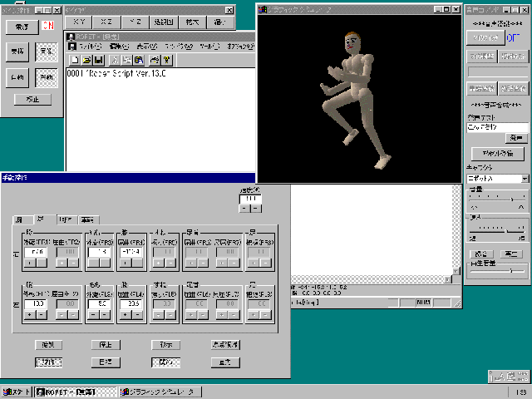532x399 pixels.
Task: Click the Save floppy disk icon
Action: coord(98,60)
